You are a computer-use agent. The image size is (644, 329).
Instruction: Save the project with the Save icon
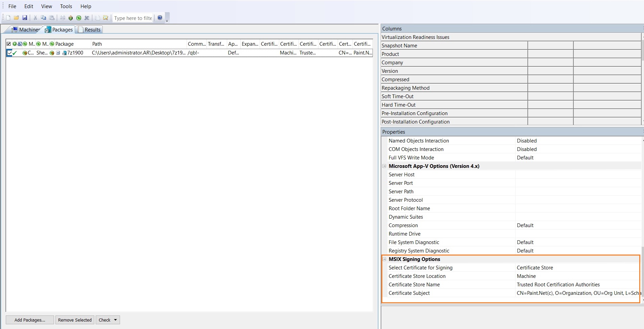pos(24,18)
